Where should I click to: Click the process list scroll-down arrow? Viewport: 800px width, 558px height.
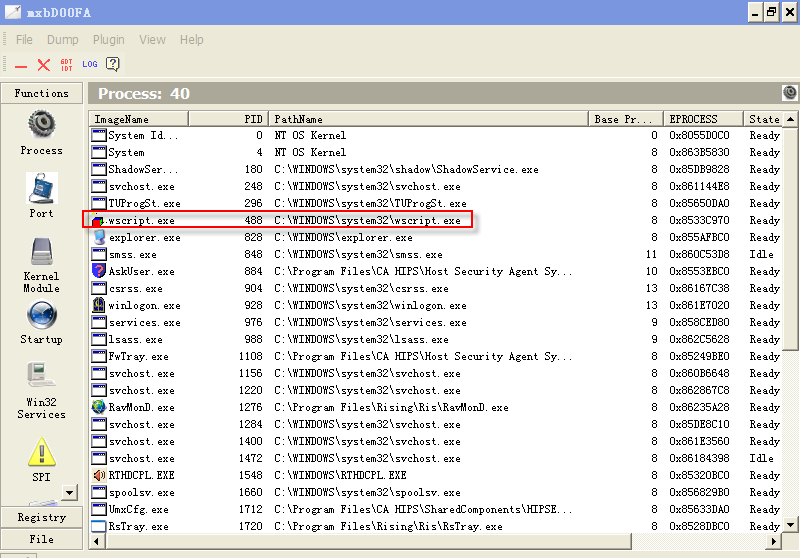[x=790, y=525]
